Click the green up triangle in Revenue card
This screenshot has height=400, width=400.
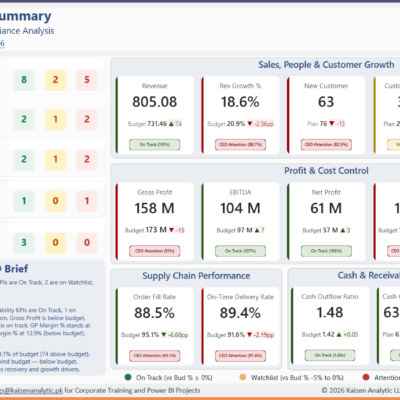click(171, 124)
